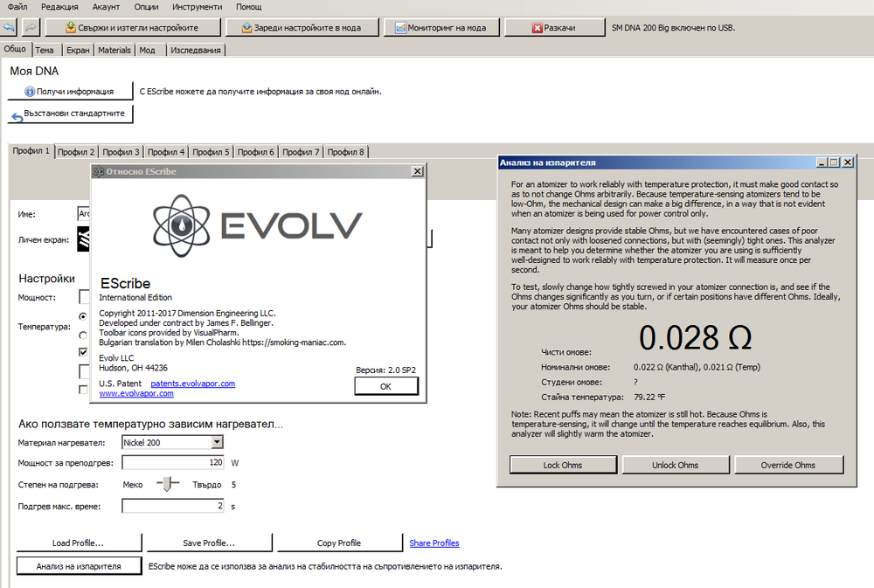Screen dimensions: 874x588
Task: Click Lock Ohms in the analyzer window
Action: pyautogui.click(x=563, y=465)
